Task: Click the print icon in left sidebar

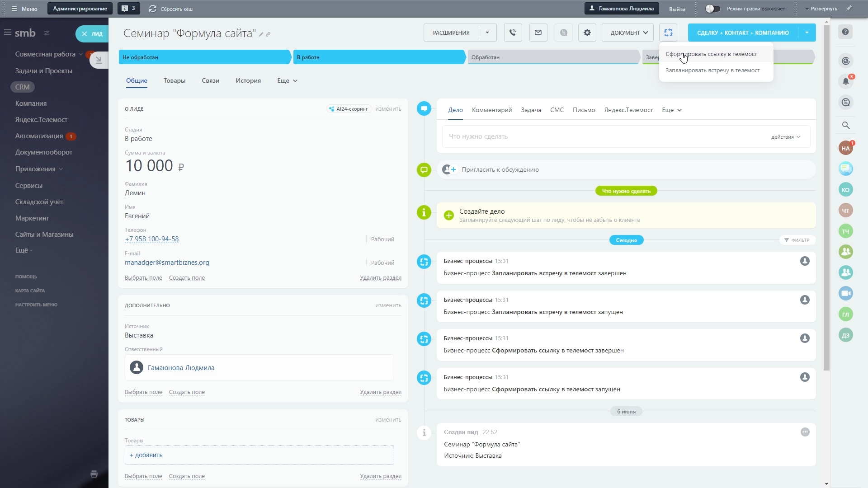Action: pyautogui.click(x=94, y=474)
